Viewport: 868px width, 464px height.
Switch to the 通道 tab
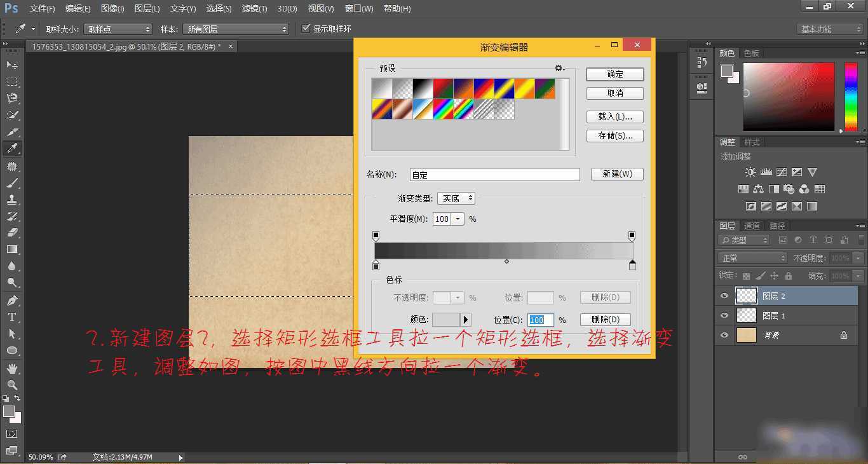tap(752, 226)
